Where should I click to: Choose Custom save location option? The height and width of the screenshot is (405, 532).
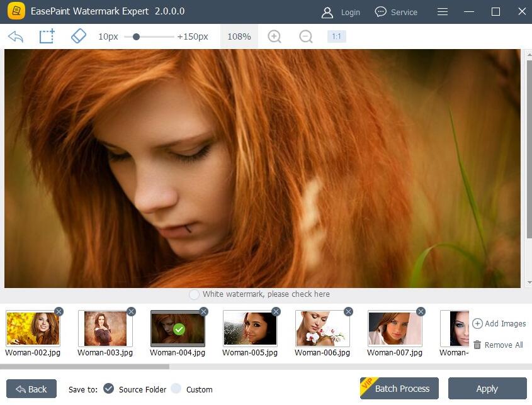pyautogui.click(x=192, y=389)
